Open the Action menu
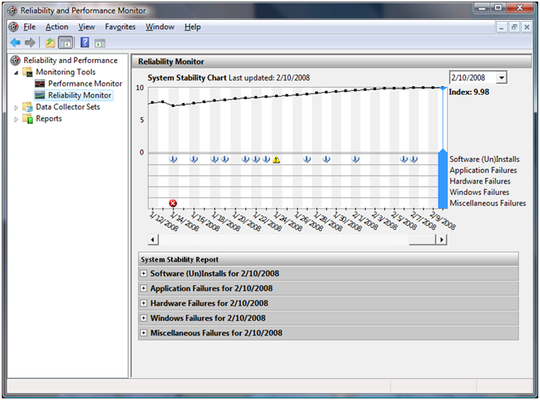The height and width of the screenshot is (400, 540). (x=57, y=27)
